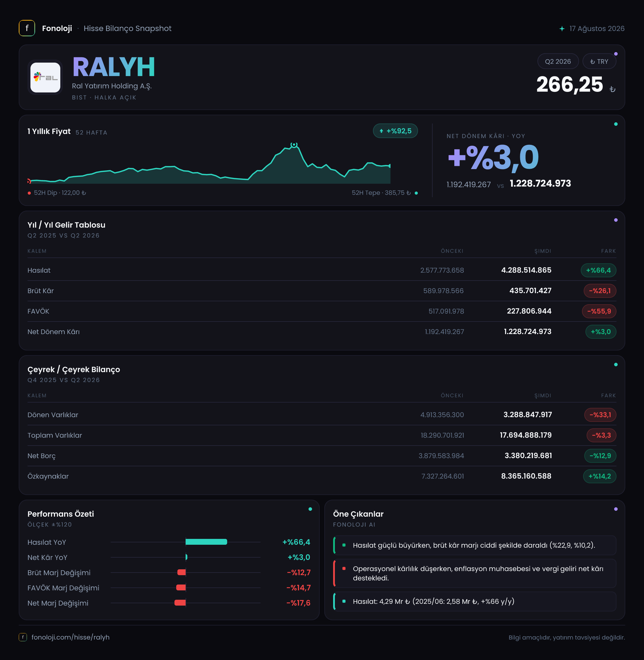This screenshot has width=644, height=660.
Task: Click the red 52H Dip marker at chart start
Action: pyautogui.click(x=29, y=181)
